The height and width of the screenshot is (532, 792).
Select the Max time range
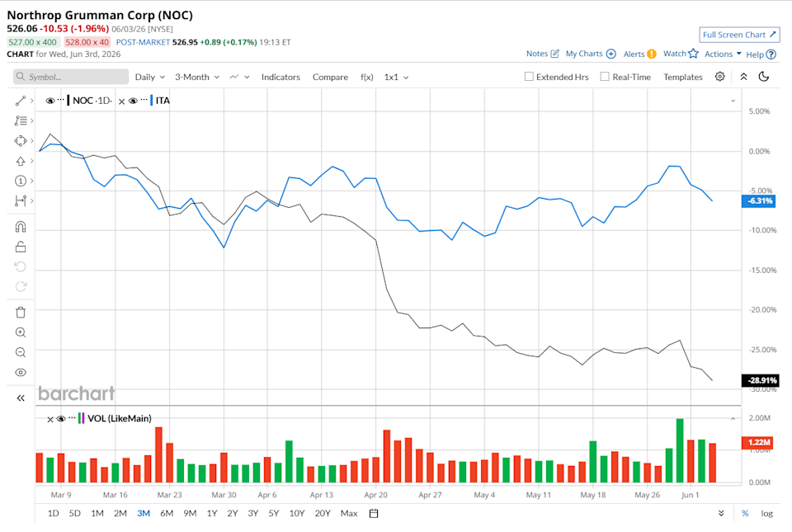(349, 513)
